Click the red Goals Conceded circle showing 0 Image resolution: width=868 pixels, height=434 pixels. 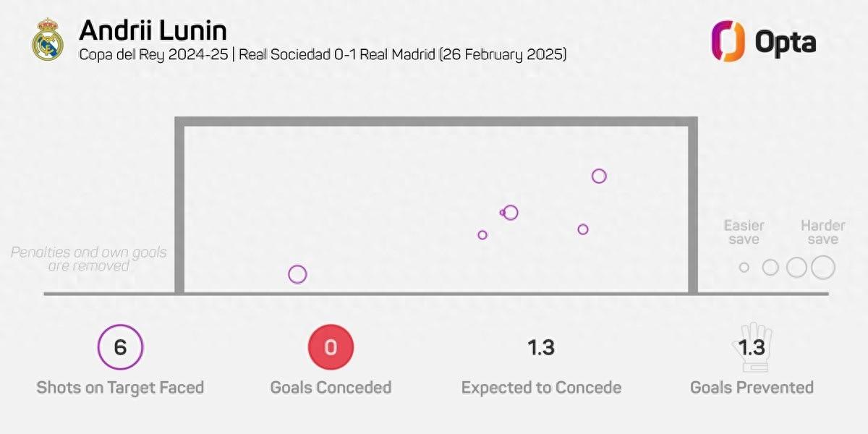point(331,347)
